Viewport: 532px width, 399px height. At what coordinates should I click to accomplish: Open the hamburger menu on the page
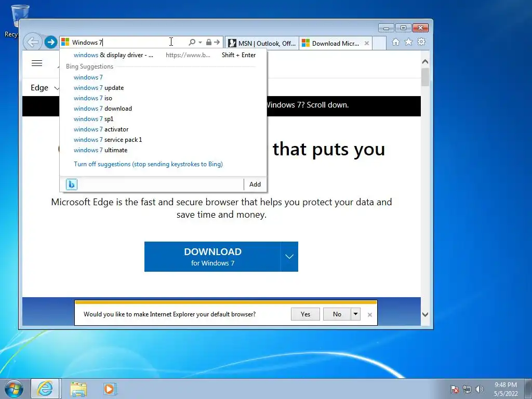[37, 63]
